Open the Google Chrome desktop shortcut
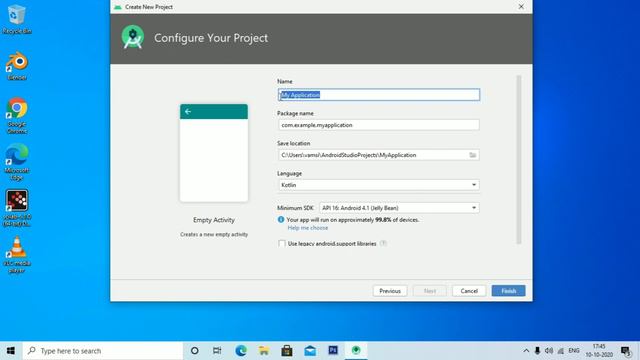The width and height of the screenshot is (640, 360). 16,115
